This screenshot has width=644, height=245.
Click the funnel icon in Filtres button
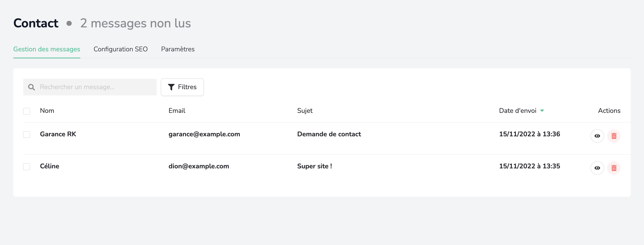point(171,87)
